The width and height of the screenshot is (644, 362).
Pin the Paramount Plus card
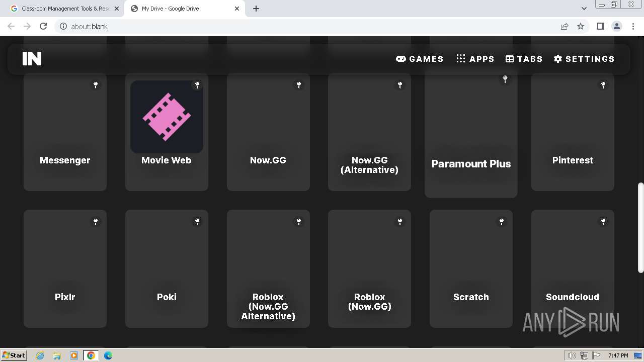(505, 79)
